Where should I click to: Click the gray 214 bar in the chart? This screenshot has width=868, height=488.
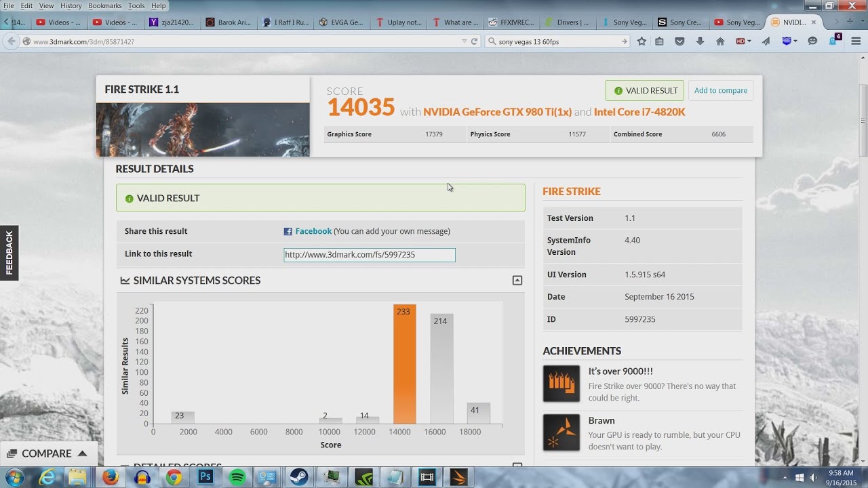tap(441, 369)
